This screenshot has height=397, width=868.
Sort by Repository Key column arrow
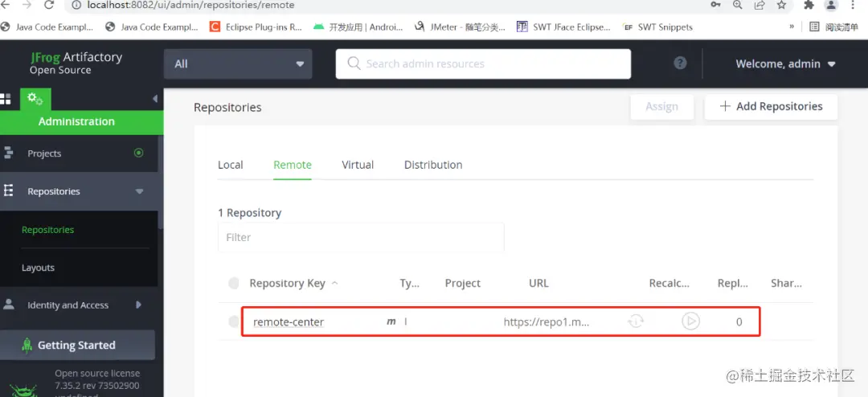(334, 283)
